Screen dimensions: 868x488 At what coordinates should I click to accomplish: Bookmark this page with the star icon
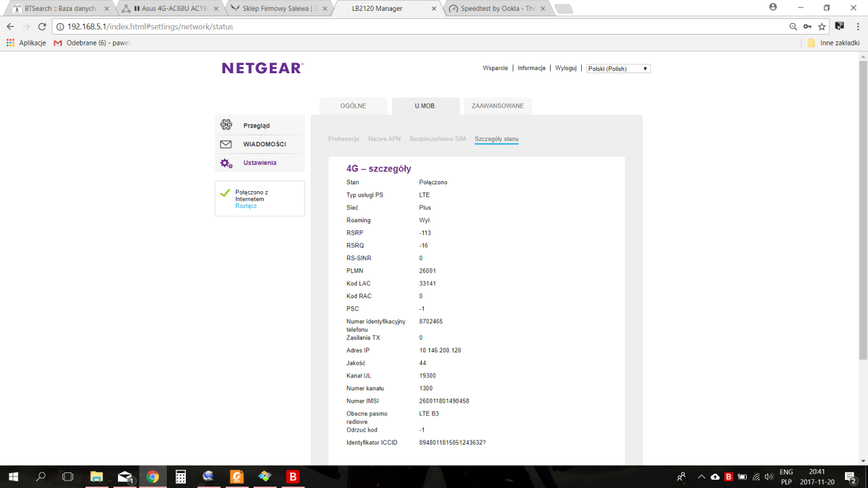pyautogui.click(x=822, y=26)
